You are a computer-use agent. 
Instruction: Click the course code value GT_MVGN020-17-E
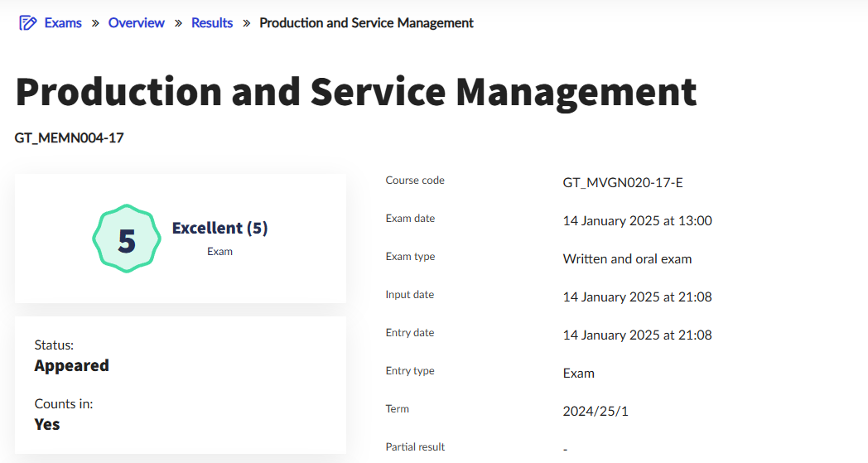pos(623,182)
